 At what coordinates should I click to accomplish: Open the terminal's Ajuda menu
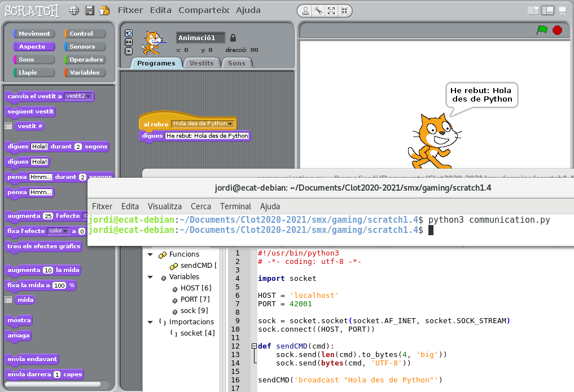point(270,206)
